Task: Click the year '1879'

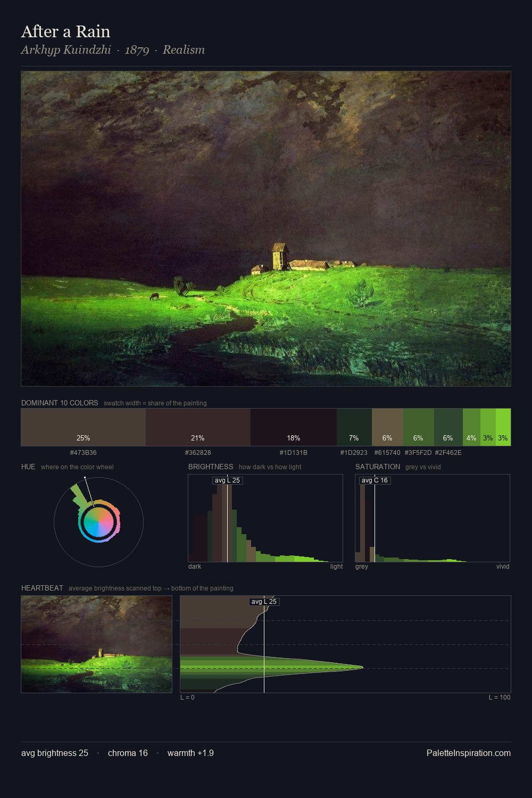Action: (137, 50)
